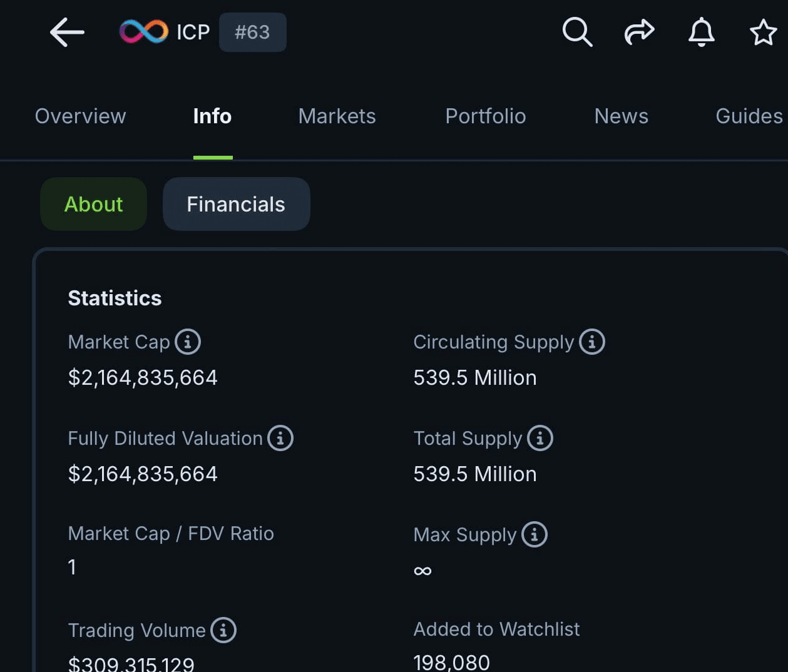Open the Trading Volume info icon
Image resolution: width=788 pixels, height=672 pixels.
[223, 630]
